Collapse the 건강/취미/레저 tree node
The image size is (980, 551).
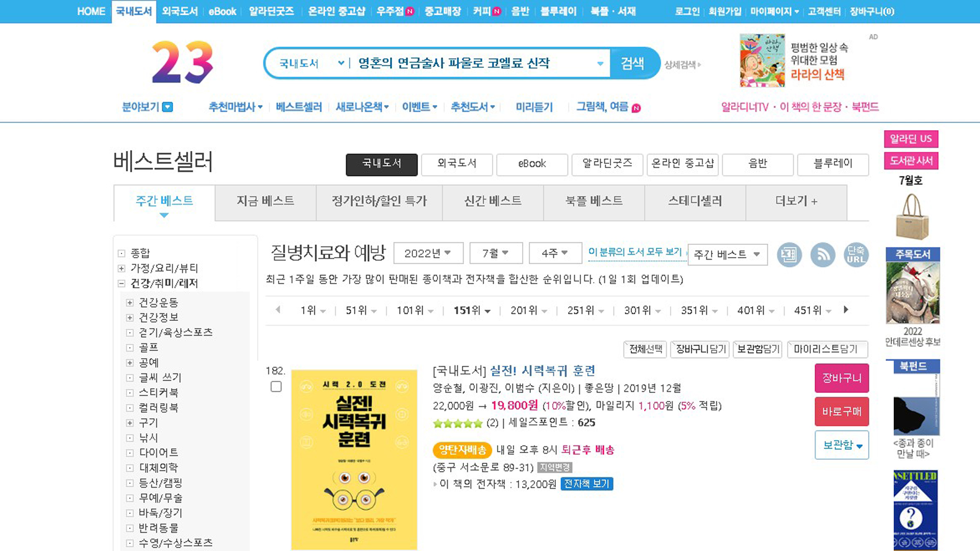click(x=121, y=284)
